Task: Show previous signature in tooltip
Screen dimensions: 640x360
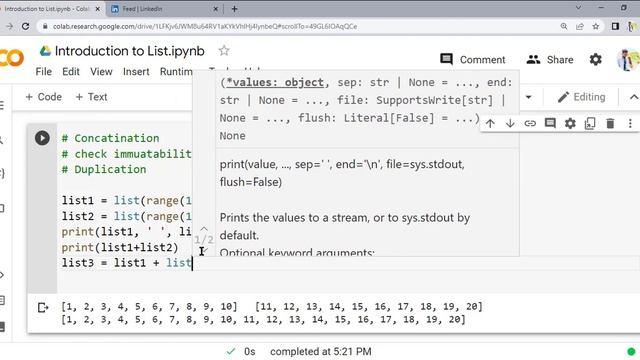Action: pyautogui.click(x=204, y=229)
